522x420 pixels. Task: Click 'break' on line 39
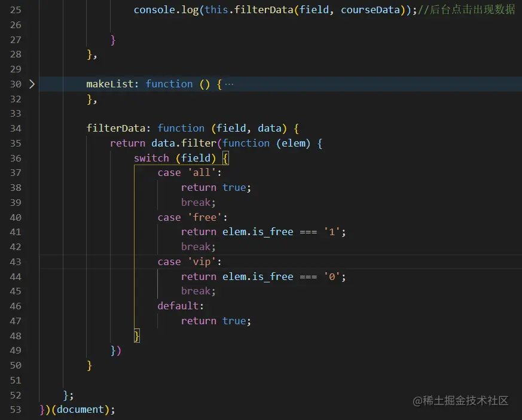[x=196, y=202]
